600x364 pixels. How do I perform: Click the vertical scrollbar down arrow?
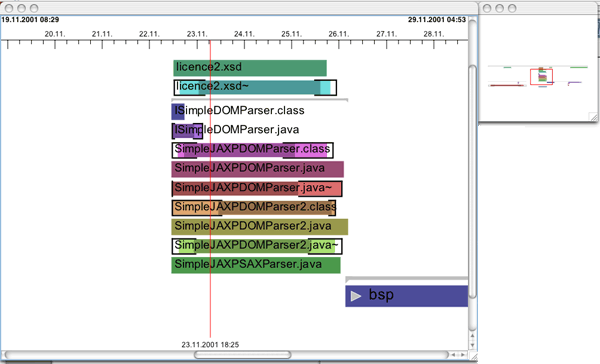(x=473, y=345)
